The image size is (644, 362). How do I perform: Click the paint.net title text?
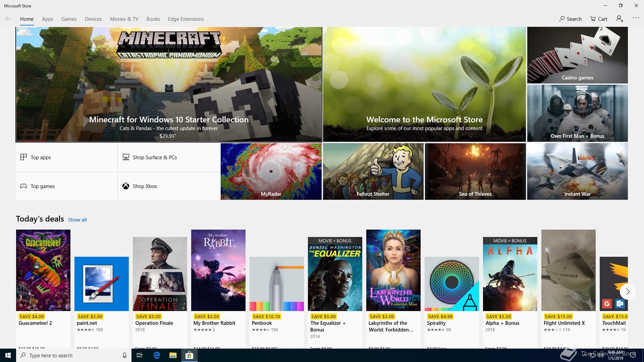click(87, 323)
